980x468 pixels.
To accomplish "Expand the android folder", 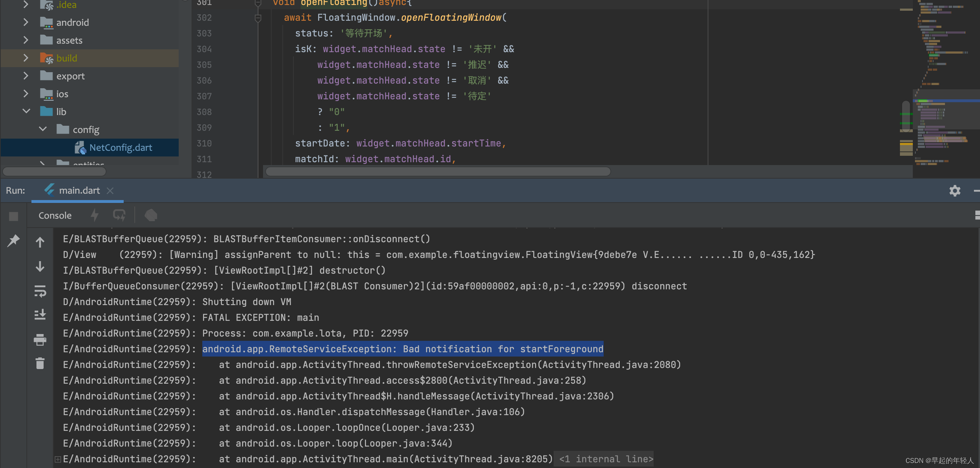I will [26, 23].
